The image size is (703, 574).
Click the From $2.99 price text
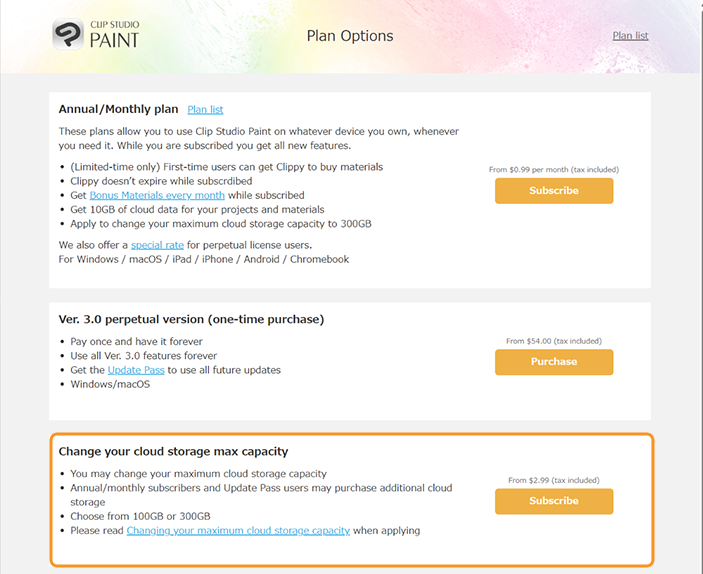coord(553,481)
